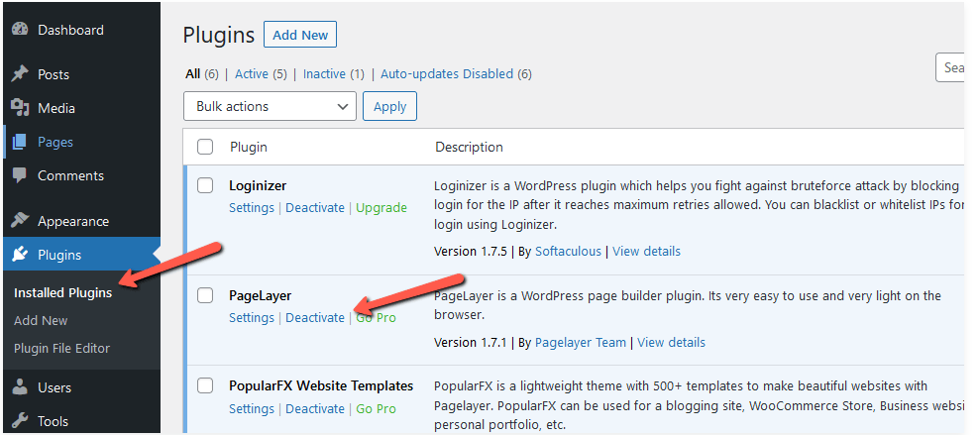Click the Tools wrench icon
The image size is (980, 435).
coord(20,420)
